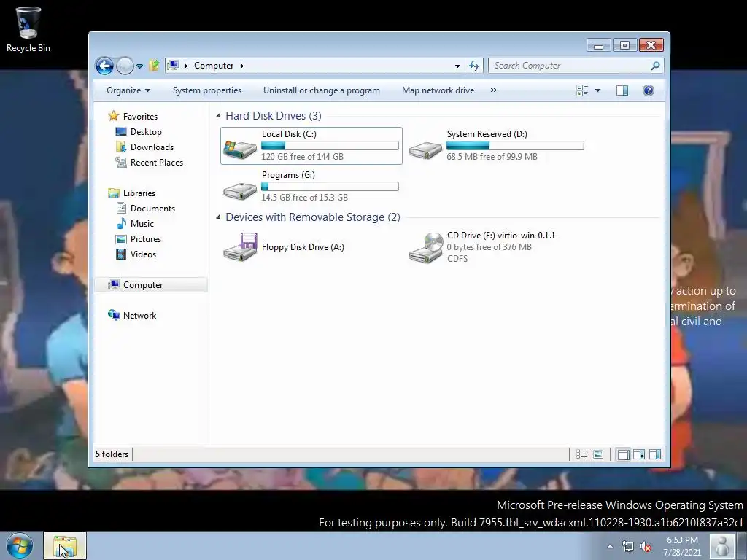Click the '120 GB free of 144 GB' text
Image resolution: width=747 pixels, height=560 pixels.
point(302,157)
